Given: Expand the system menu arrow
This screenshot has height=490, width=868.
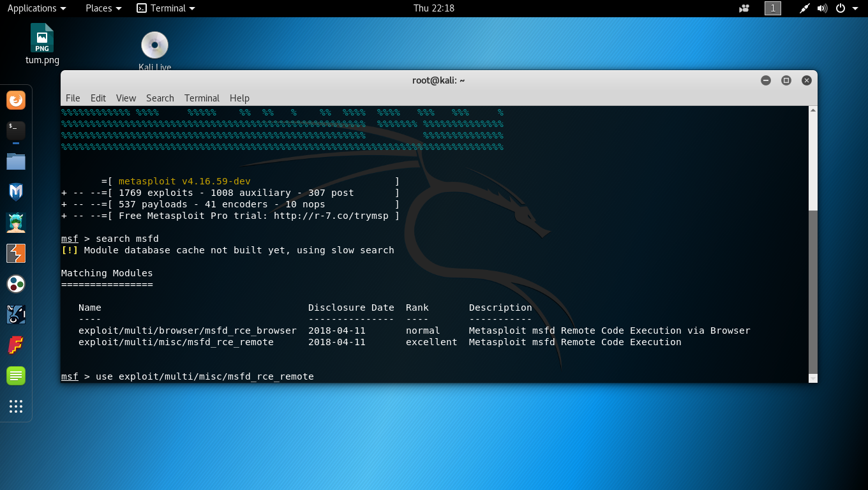Looking at the screenshot, I should pos(855,8).
